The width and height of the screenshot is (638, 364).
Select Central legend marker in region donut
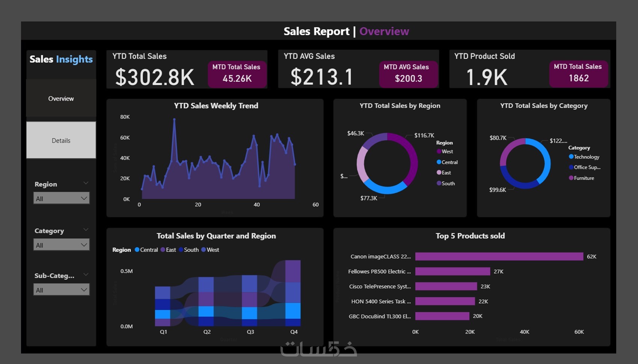coord(439,162)
